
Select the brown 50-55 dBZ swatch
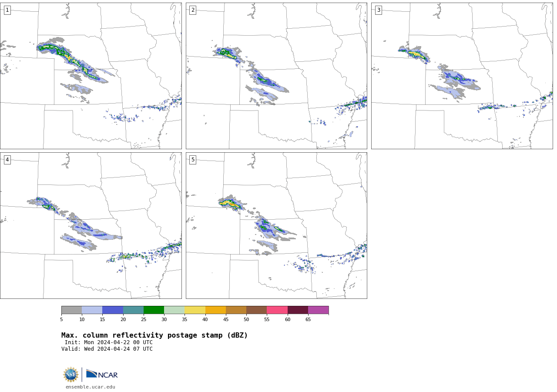(x=257, y=310)
